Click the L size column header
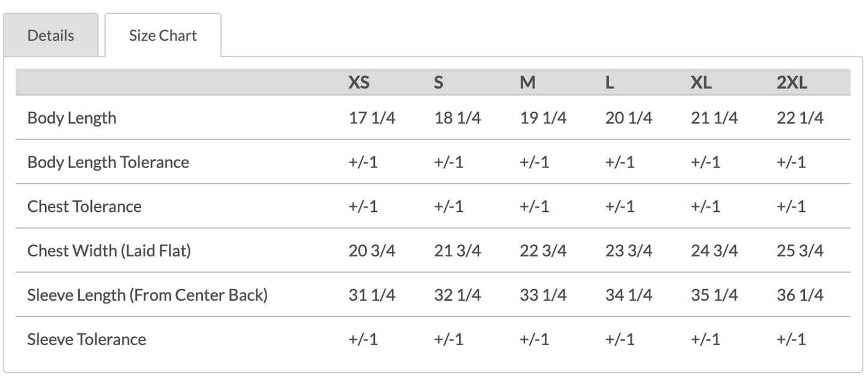The width and height of the screenshot is (868, 380). (610, 83)
